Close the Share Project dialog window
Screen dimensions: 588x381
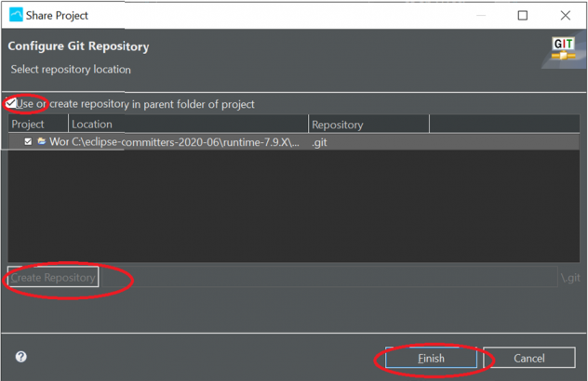tap(566, 15)
